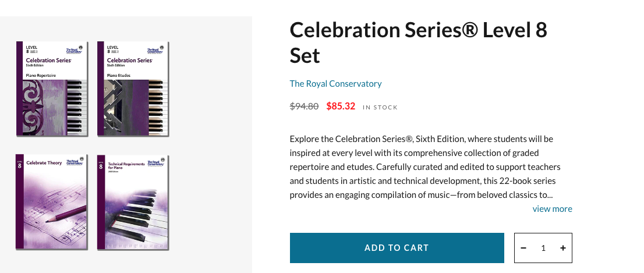Viewport: 644px width, 273px height.
Task: Click the crossed-out price $94.80
Action: (304, 107)
